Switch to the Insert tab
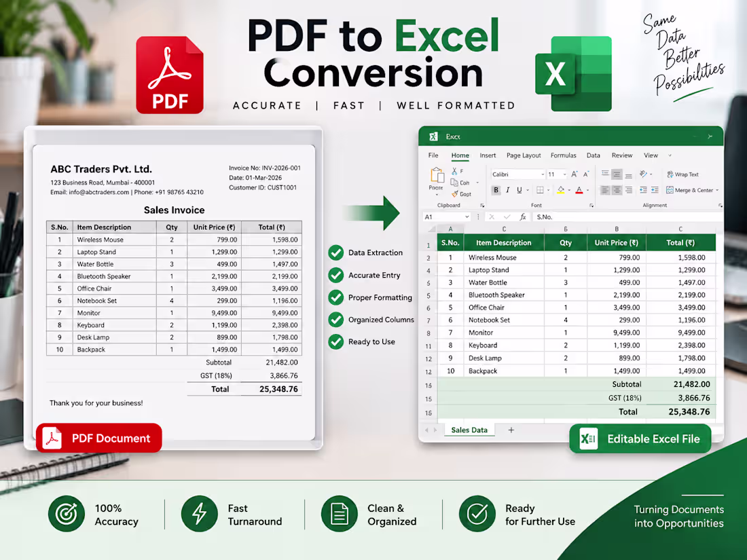Screen dimensions: 747x560 (488, 155)
